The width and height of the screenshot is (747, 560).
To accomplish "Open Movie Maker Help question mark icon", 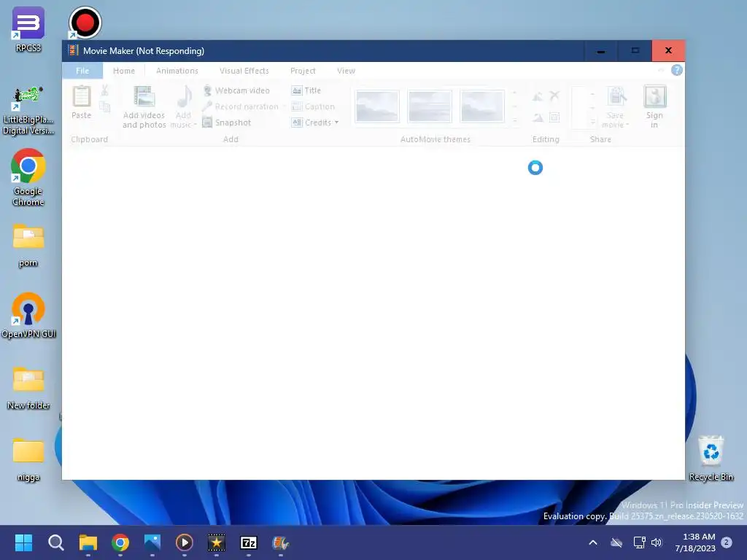I will pos(676,71).
